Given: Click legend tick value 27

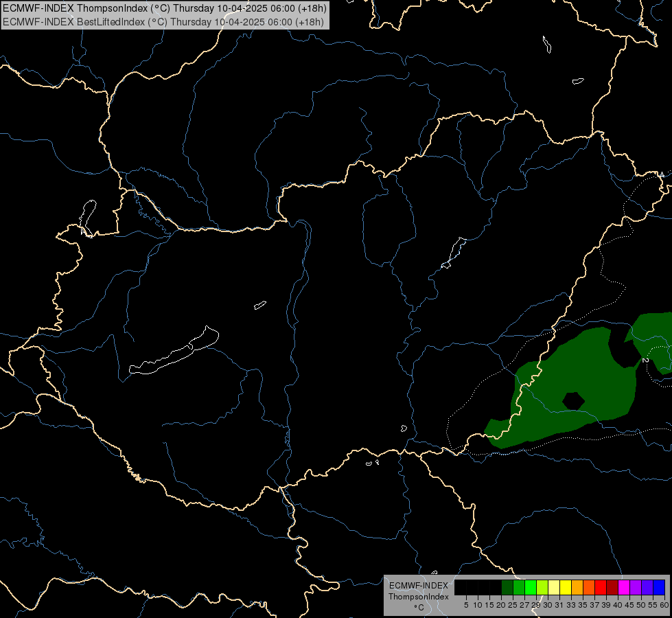Looking at the screenshot, I should [x=524, y=605].
